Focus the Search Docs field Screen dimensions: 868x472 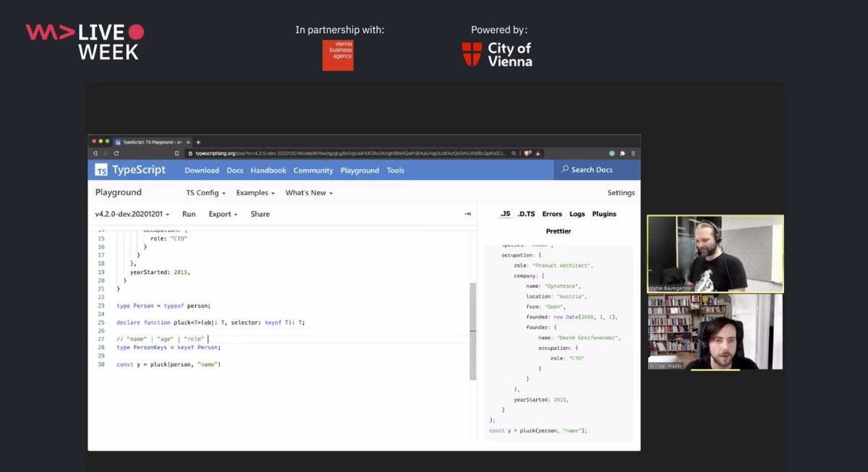coord(597,170)
